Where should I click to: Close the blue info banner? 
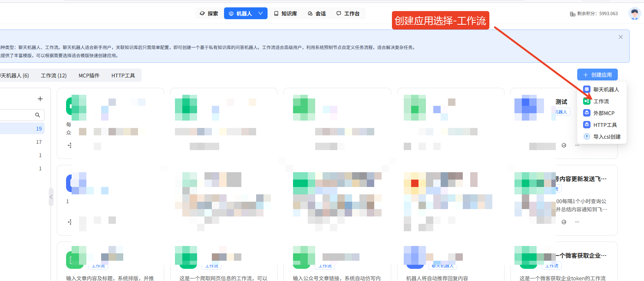coord(621,37)
